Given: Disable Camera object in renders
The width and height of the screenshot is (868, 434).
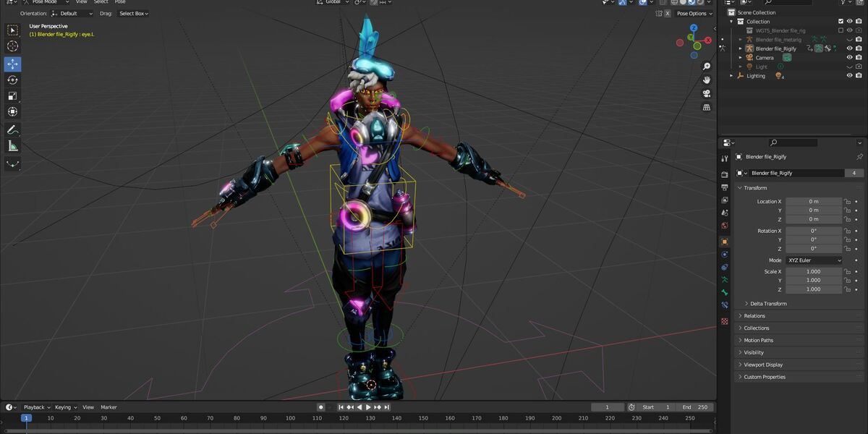Looking at the screenshot, I should pyautogui.click(x=859, y=58).
